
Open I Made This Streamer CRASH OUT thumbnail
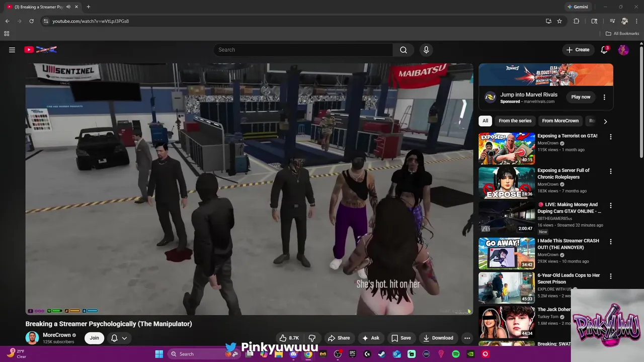(x=507, y=253)
